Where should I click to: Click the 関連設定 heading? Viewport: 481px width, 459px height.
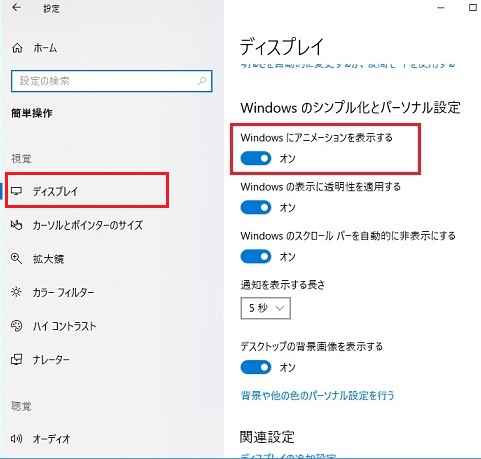[267, 437]
